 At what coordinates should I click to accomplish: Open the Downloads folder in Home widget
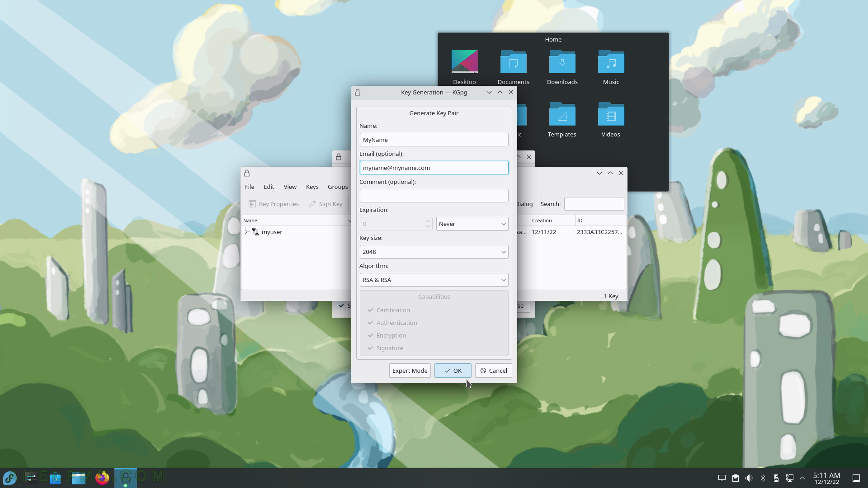562,67
